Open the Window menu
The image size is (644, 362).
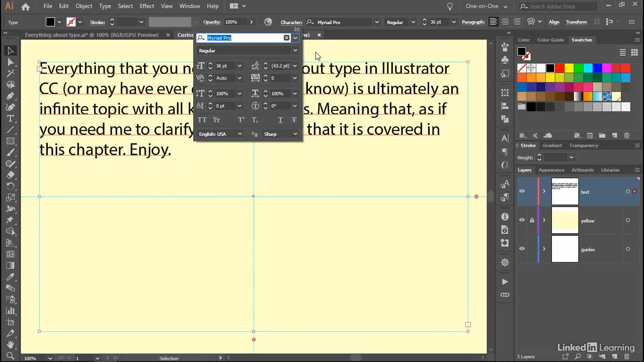190,6
